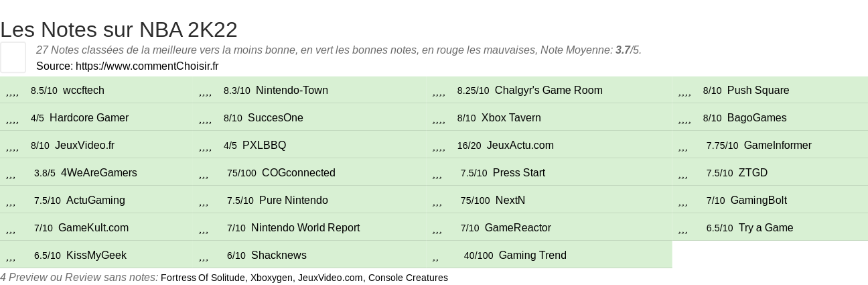Click star rating icons beside KissMyGeek

click(11, 257)
